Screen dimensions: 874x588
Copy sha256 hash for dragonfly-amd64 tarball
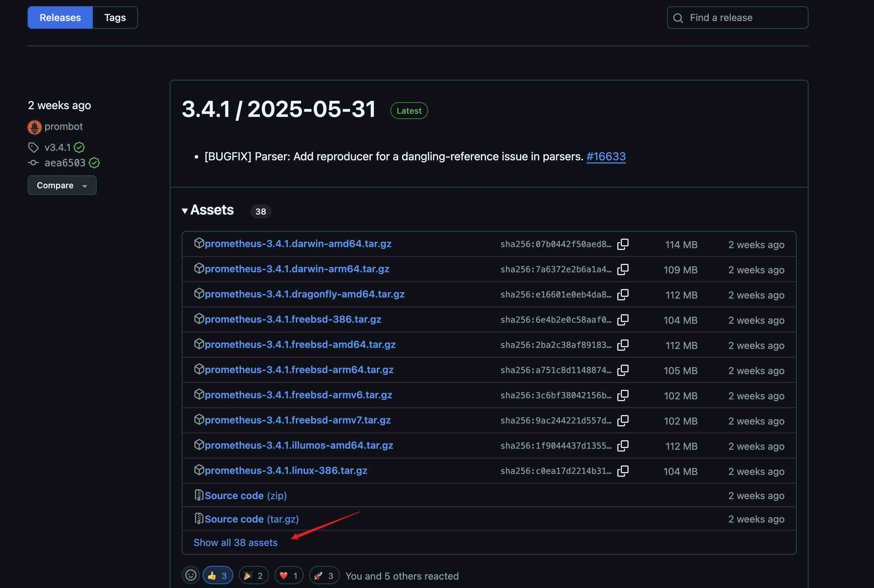tap(623, 294)
